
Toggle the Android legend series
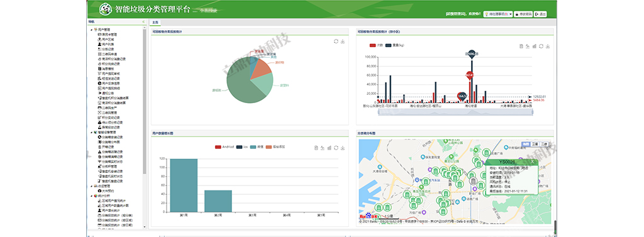point(225,146)
